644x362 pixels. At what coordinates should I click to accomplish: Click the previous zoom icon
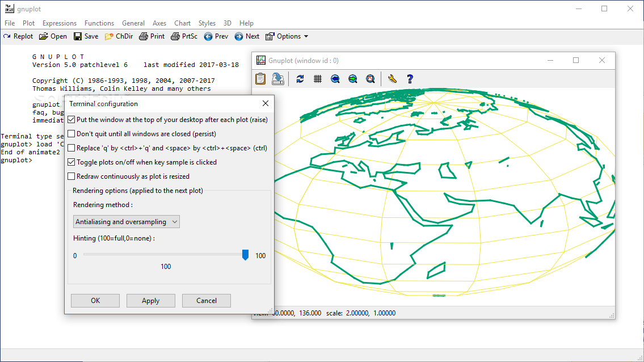[x=335, y=78]
